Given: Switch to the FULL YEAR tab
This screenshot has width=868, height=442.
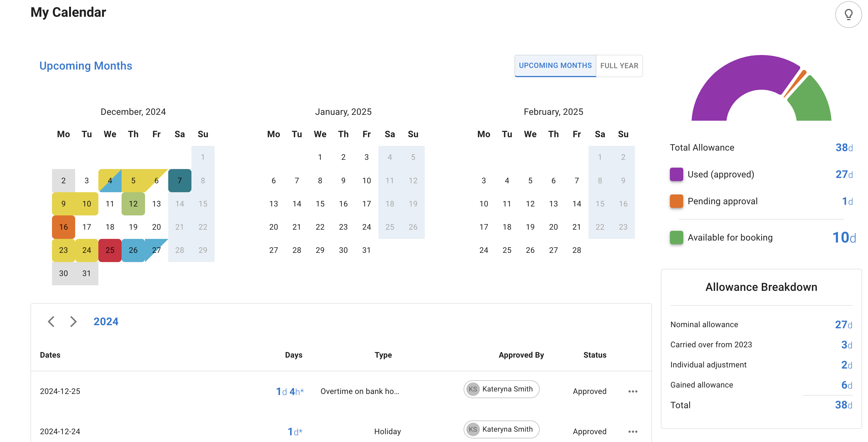Looking at the screenshot, I should tap(619, 65).
